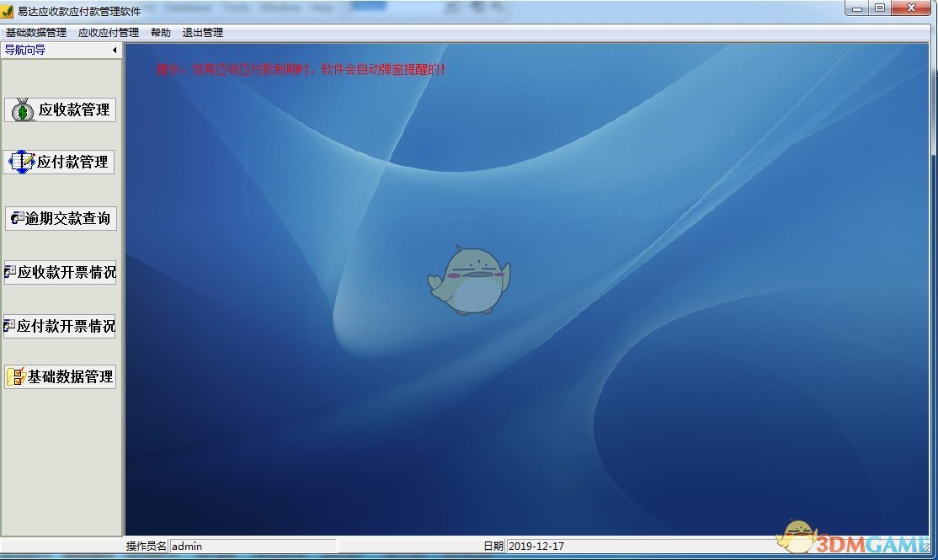Click the folder icon for 基础数据管理
938x560 pixels.
[16, 377]
